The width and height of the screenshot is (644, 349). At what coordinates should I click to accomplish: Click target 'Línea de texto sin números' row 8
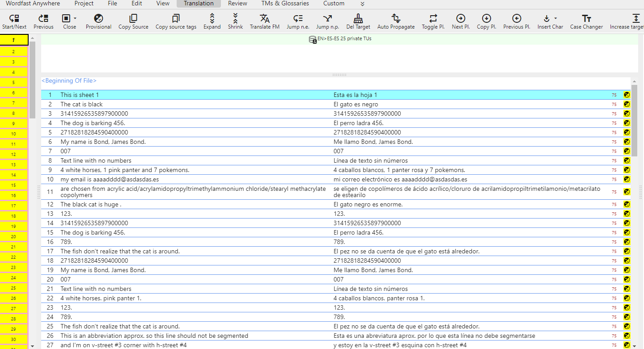[371, 160]
